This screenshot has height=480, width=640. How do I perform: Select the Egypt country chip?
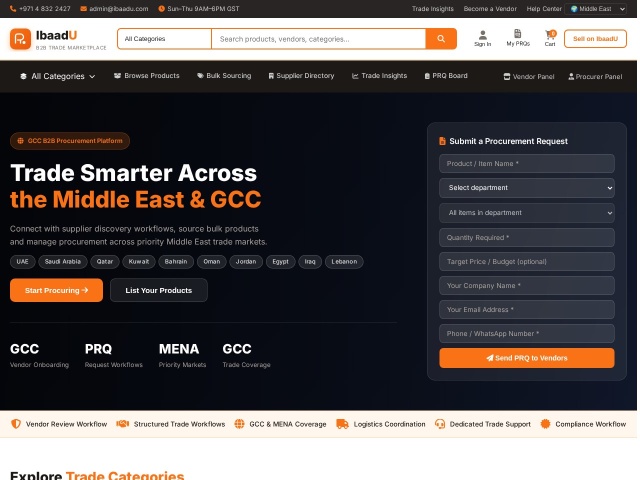[280, 262]
